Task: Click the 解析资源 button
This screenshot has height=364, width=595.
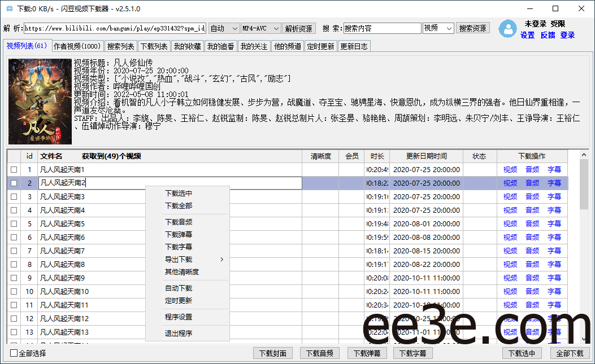Action: (299, 27)
